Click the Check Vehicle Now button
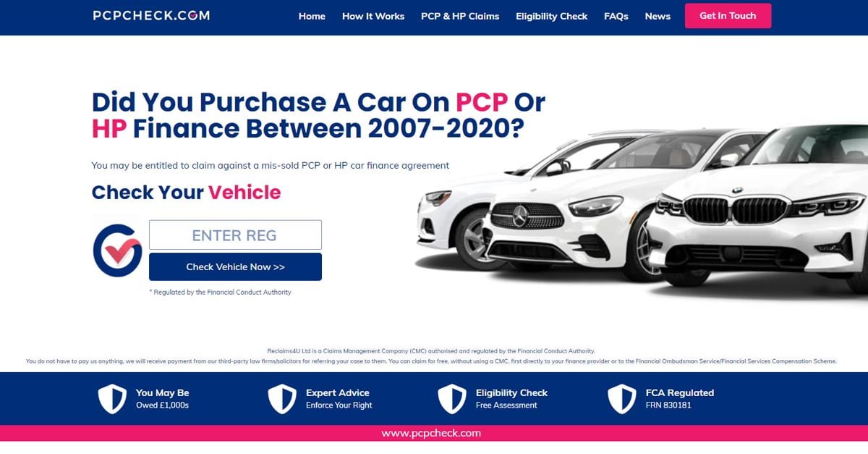This screenshot has width=868, height=454. coord(235,266)
